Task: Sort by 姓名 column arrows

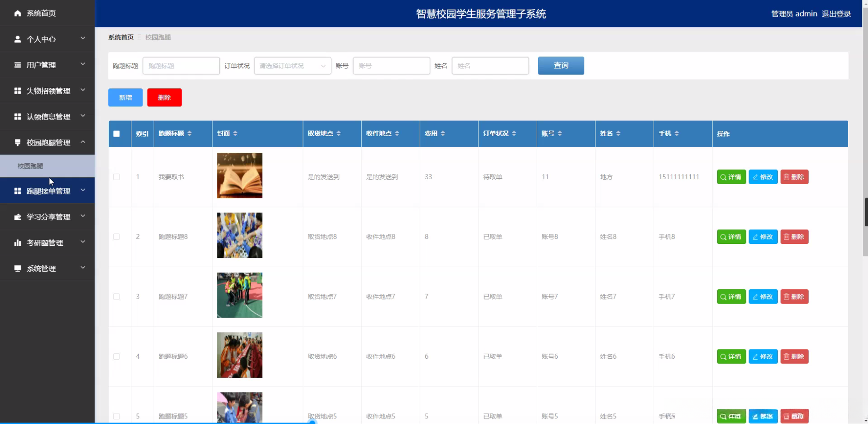Action: pyautogui.click(x=618, y=133)
